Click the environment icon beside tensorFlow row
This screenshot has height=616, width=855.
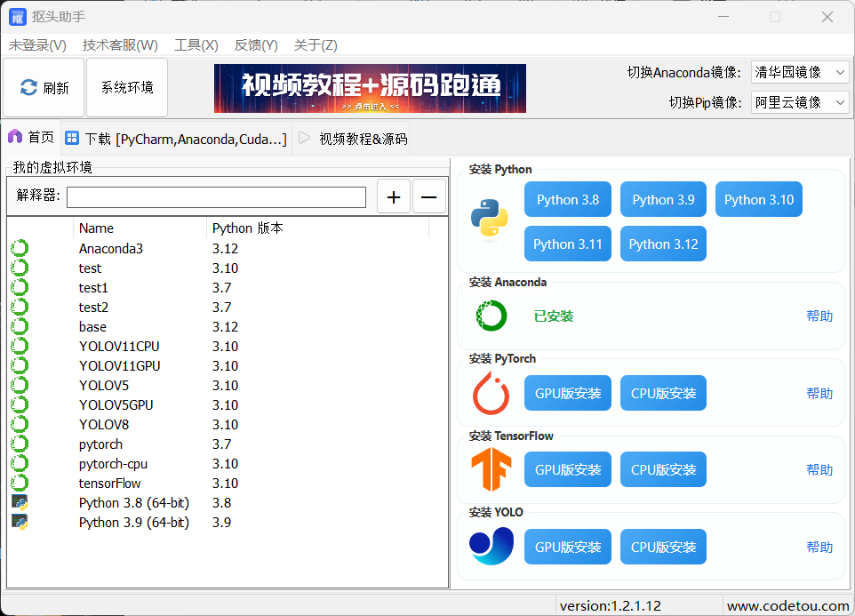coord(20,483)
